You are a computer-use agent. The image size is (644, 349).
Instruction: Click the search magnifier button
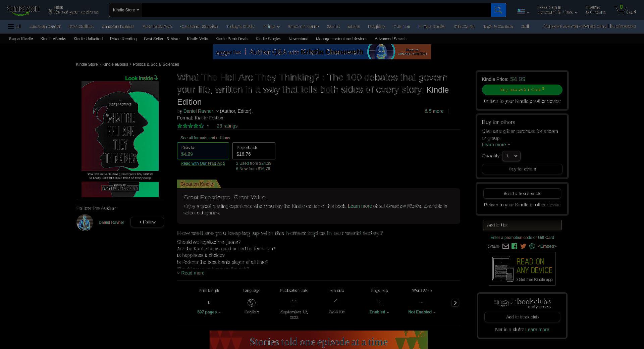(498, 10)
